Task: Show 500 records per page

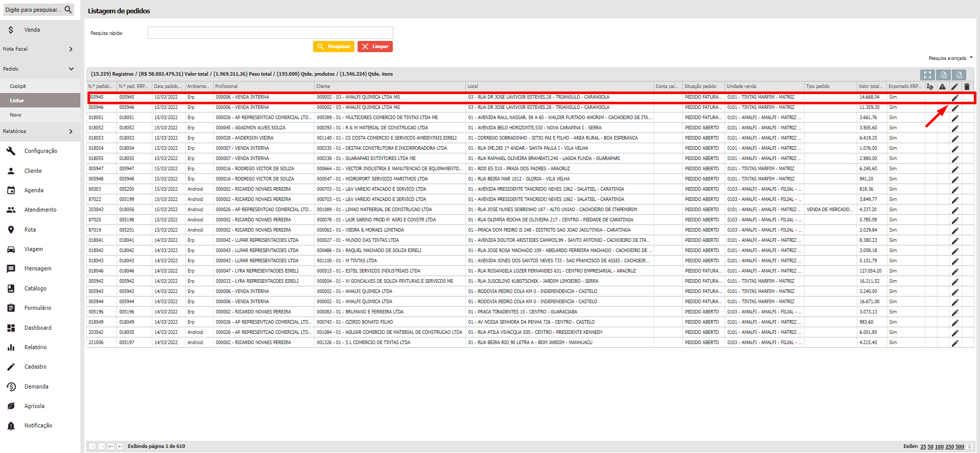Action: point(960,447)
